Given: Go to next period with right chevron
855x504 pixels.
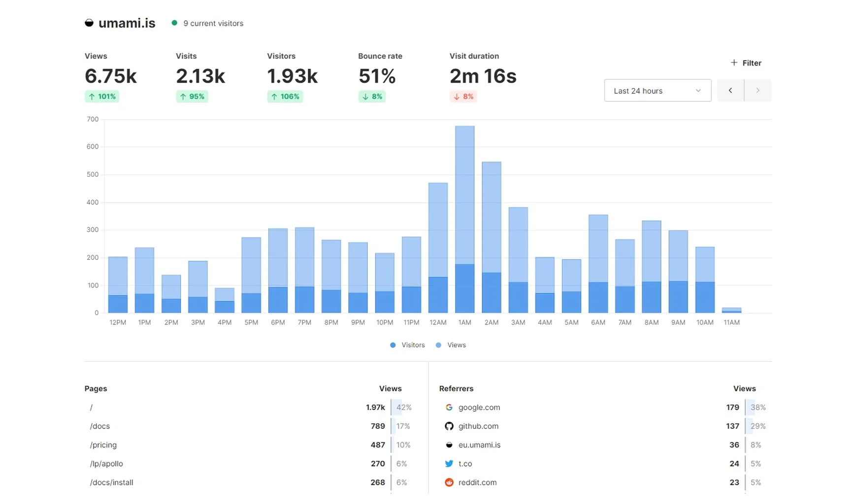Looking at the screenshot, I should coord(757,91).
